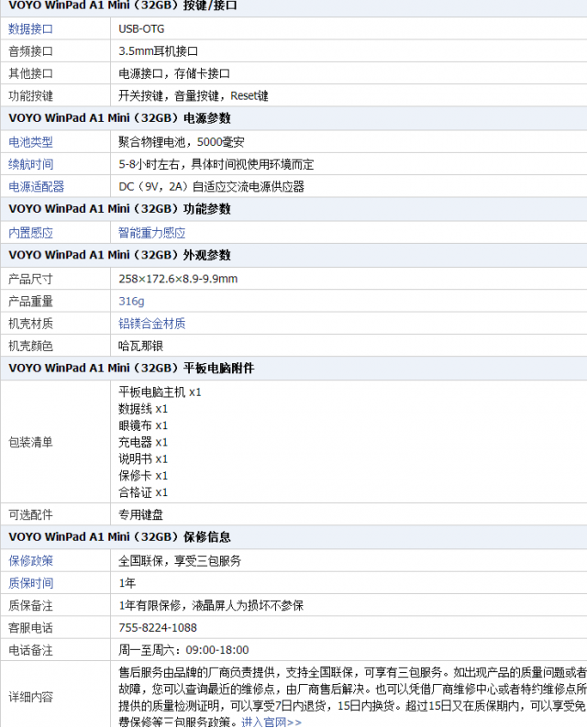587x728 pixels.
Task: Select the USB-OTG value cell
Action: (141, 28)
